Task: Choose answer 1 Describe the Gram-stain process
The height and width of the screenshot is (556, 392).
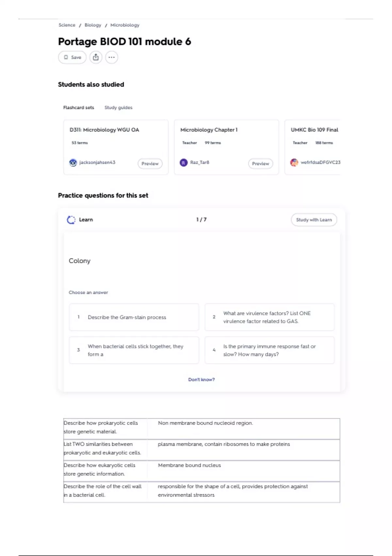Action: [134, 317]
